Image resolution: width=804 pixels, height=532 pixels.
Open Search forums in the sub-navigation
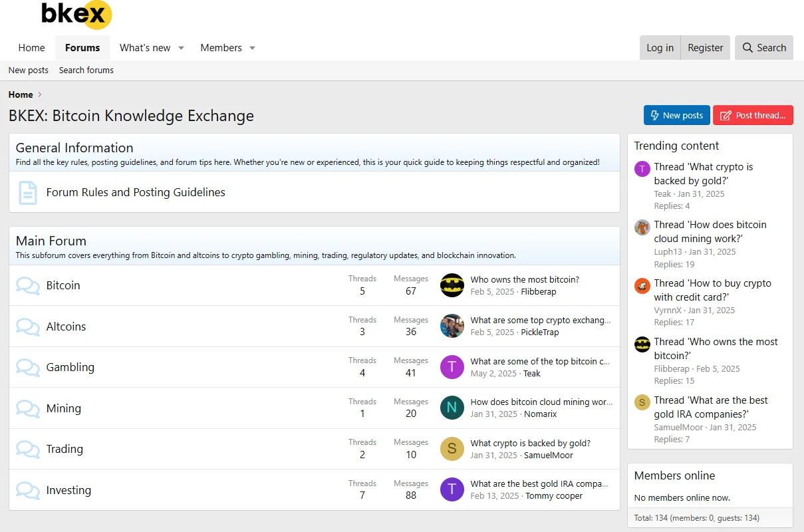[x=86, y=70]
